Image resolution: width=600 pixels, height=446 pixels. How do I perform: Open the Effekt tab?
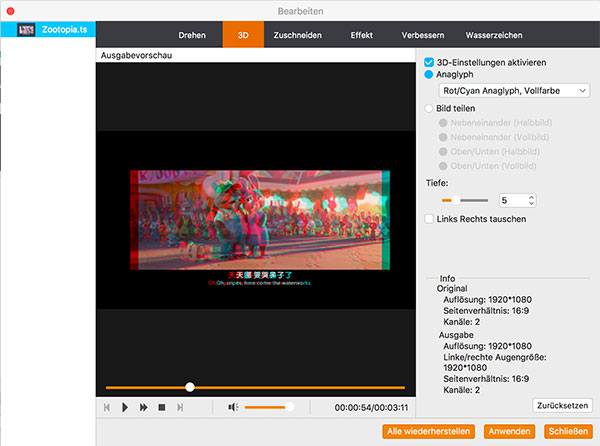tap(361, 35)
